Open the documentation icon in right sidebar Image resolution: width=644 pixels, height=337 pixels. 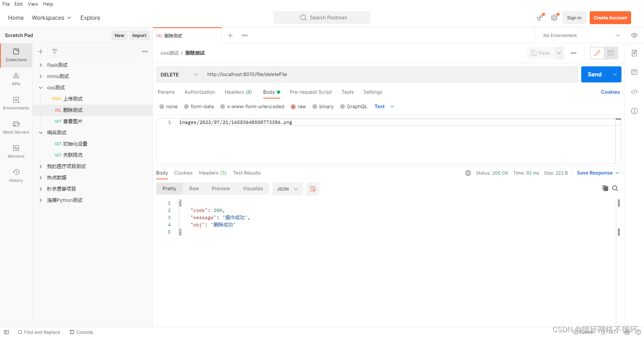click(x=634, y=53)
